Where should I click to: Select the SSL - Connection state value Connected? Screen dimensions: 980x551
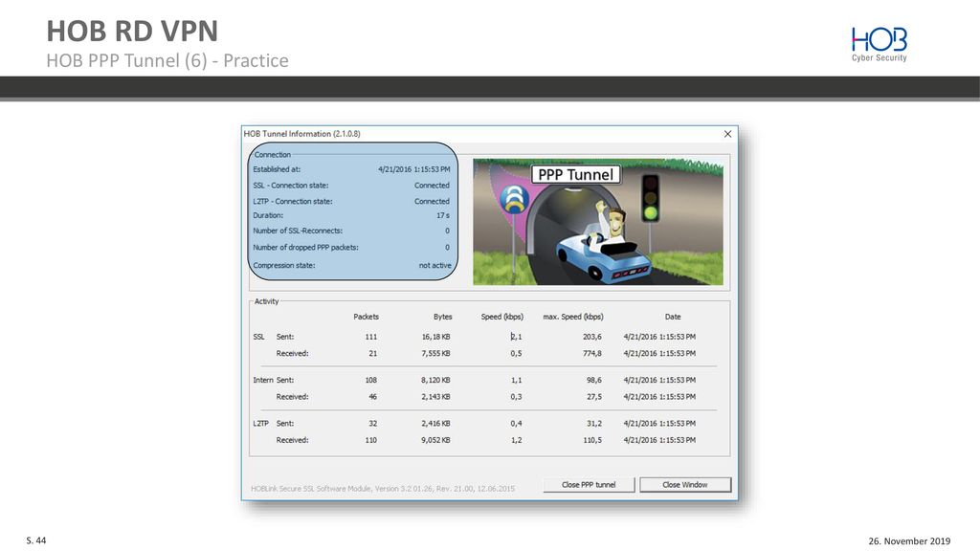coord(432,186)
